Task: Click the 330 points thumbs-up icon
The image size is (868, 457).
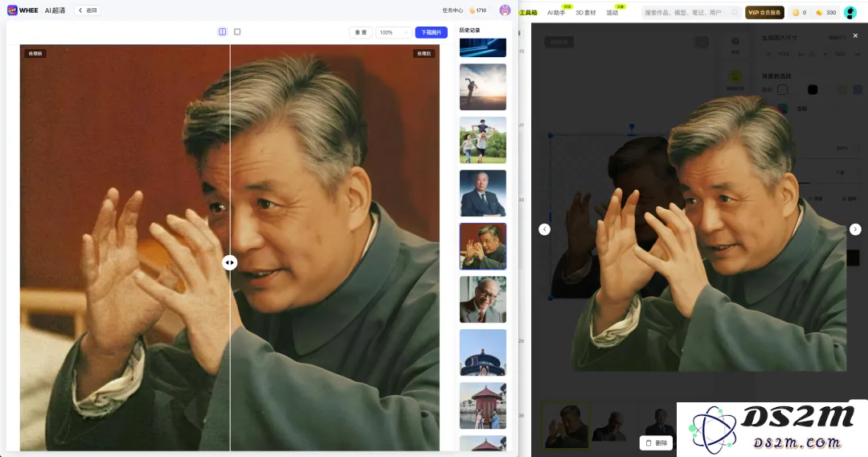Action: (x=819, y=12)
